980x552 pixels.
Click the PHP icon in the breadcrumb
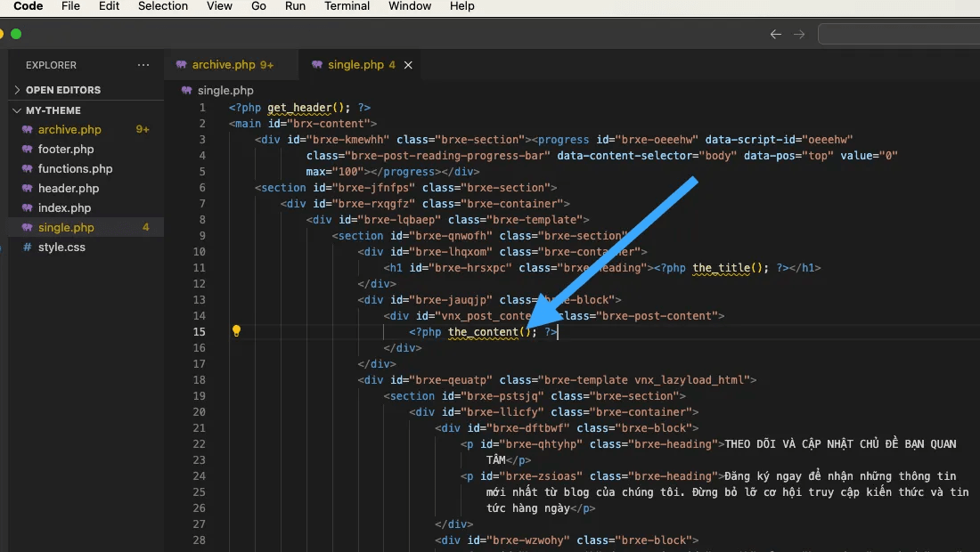186,91
